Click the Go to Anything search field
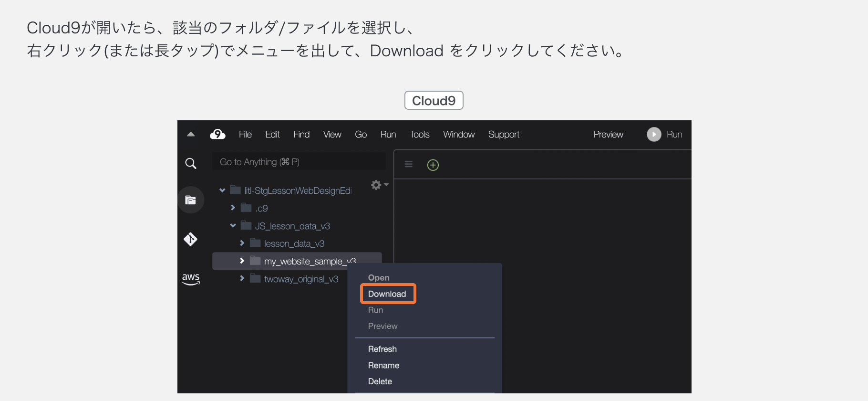 point(299,162)
